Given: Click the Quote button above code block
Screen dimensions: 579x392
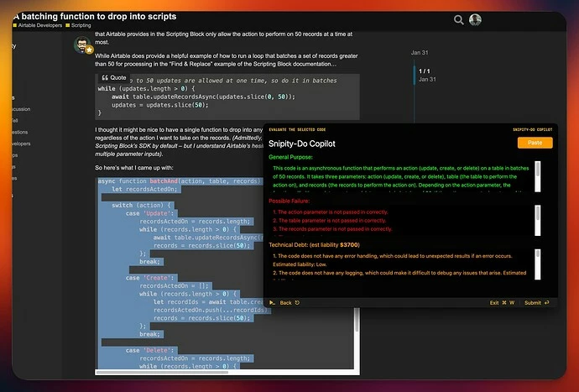Looking at the screenshot, I should pos(114,77).
